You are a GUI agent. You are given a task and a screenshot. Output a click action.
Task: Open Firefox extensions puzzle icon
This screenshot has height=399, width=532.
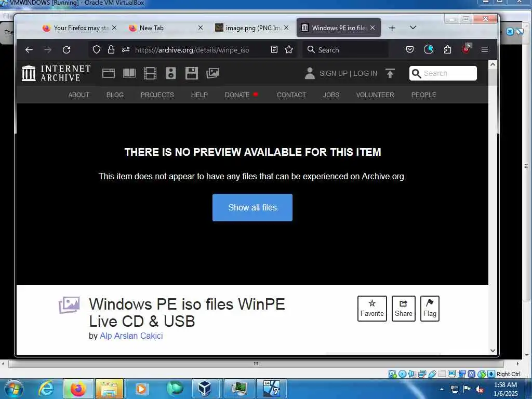447,50
